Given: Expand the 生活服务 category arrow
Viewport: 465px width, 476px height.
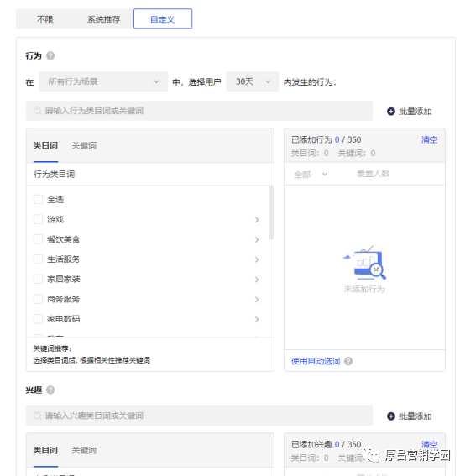Looking at the screenshot, I should (257, 259).
